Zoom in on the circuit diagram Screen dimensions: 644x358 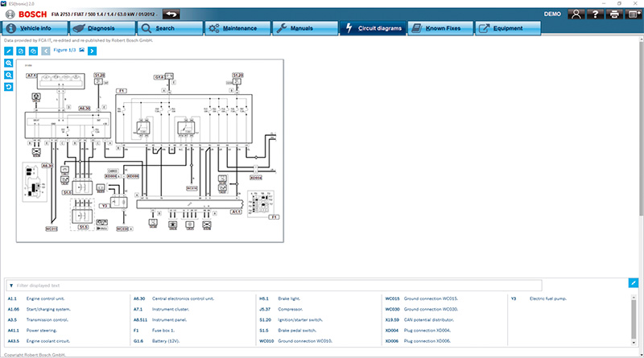pyautogui.click(x=9, y=64)
